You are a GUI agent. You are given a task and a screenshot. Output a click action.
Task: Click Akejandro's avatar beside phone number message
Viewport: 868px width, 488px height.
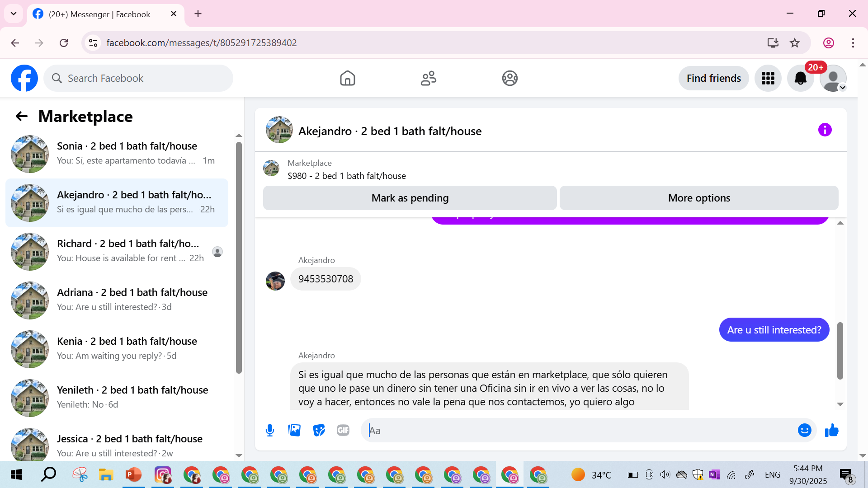point(275,281)
